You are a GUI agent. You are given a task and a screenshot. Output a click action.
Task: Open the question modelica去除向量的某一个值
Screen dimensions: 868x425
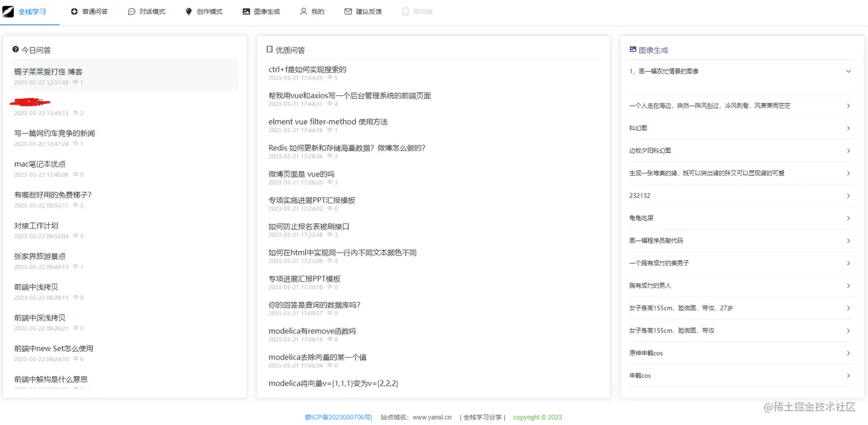point(317,357)
